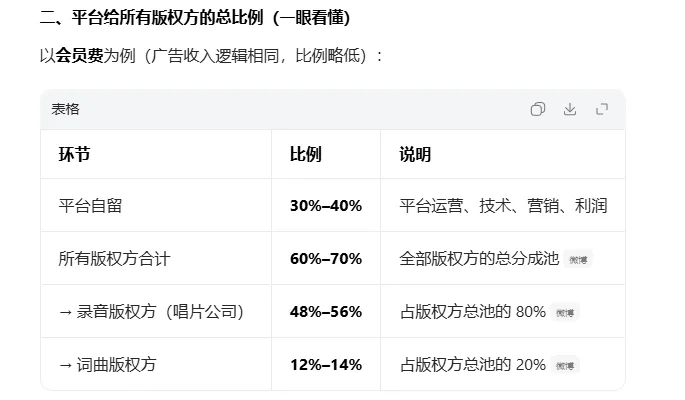The image size is (685, 400).
Task: Click the 60%–70% ratio cell
Action: (x=326, y=259)
